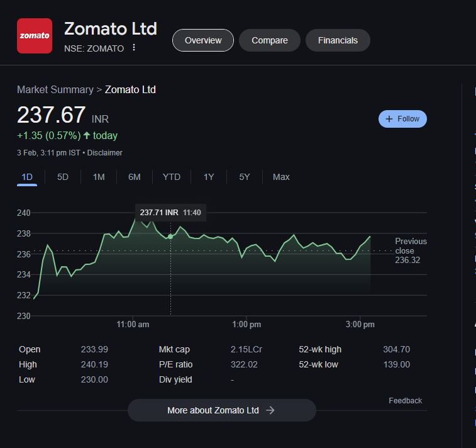
Task: Click the 240 y-axis label
Action: [x=24, y=213]
